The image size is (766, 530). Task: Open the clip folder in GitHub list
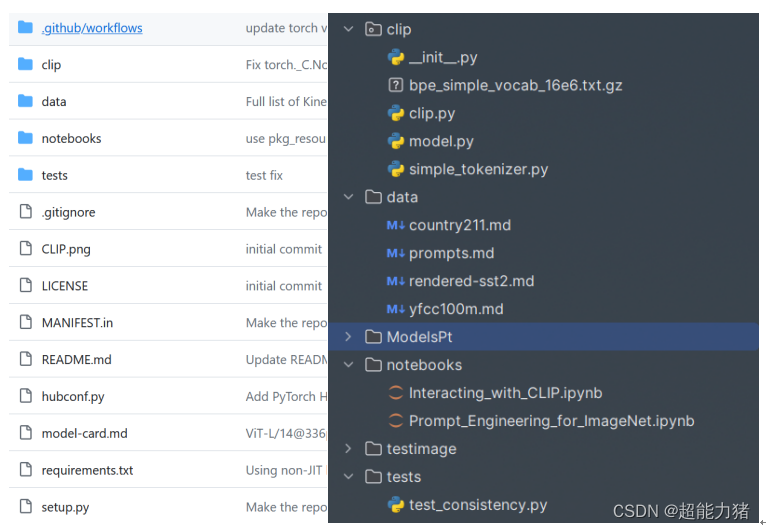pos(51,64)
